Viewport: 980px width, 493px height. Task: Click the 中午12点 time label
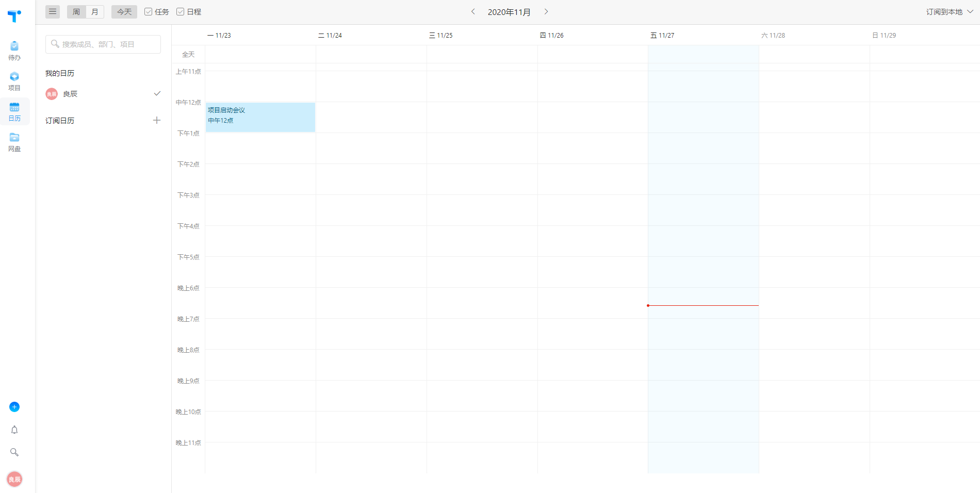pos(188,102)
